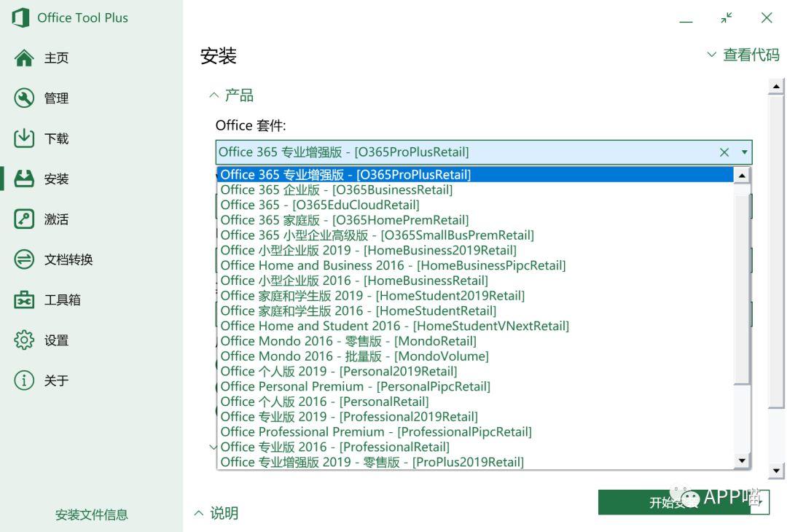Image resolution: width=787 pixels, height=532 pixels.
Task: Go to 下载 in the sidebar
Action: 56,138
